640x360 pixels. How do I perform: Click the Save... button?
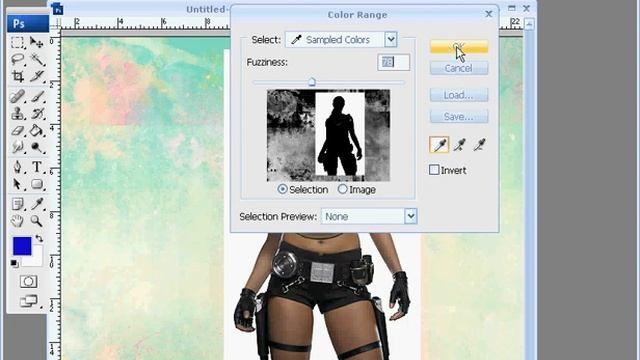tap(459, 117)
